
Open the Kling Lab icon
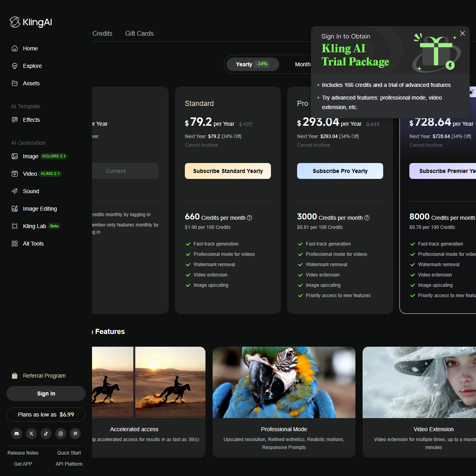(15, 226)
